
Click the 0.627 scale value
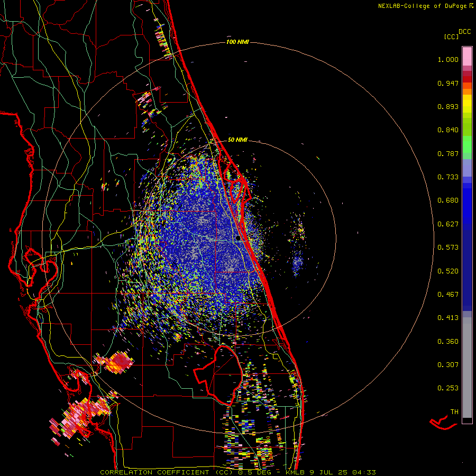448,224
